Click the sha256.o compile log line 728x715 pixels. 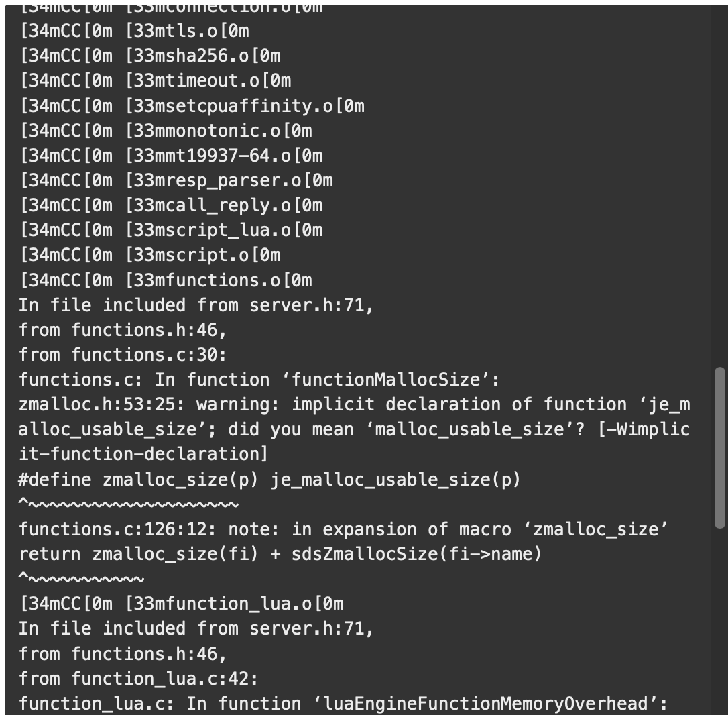click(150, 56)
